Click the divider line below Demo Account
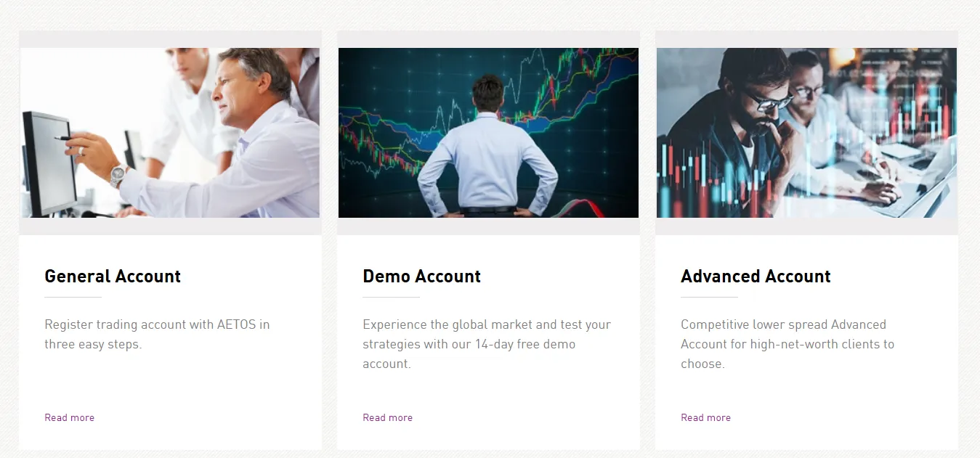The image size is (980, 458). click(x=391, y=297)
